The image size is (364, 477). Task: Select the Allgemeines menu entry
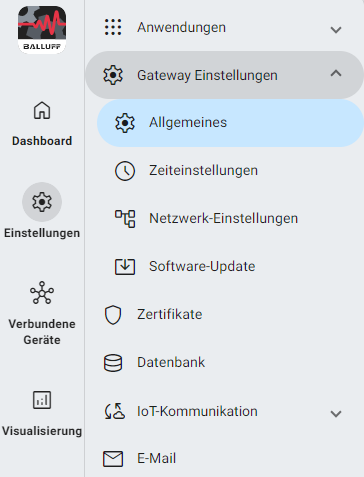230,123
